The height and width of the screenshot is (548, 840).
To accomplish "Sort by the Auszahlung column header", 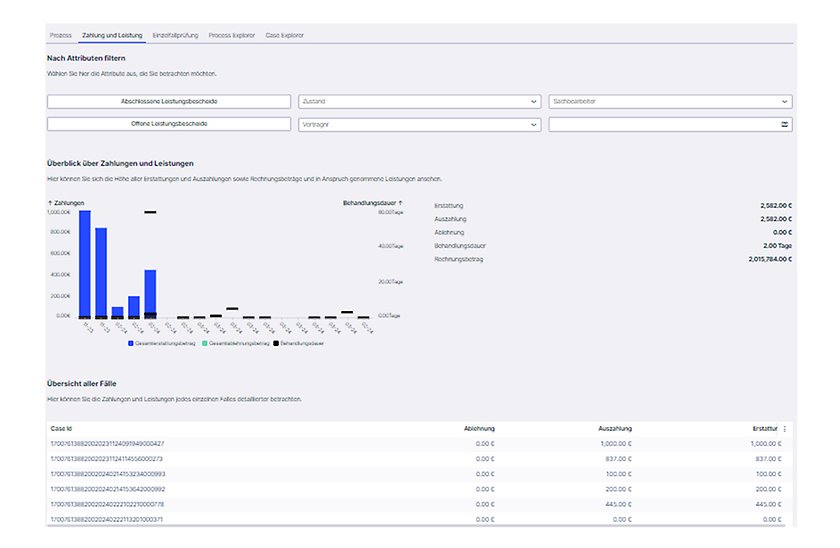I will (x=615, y=429).
